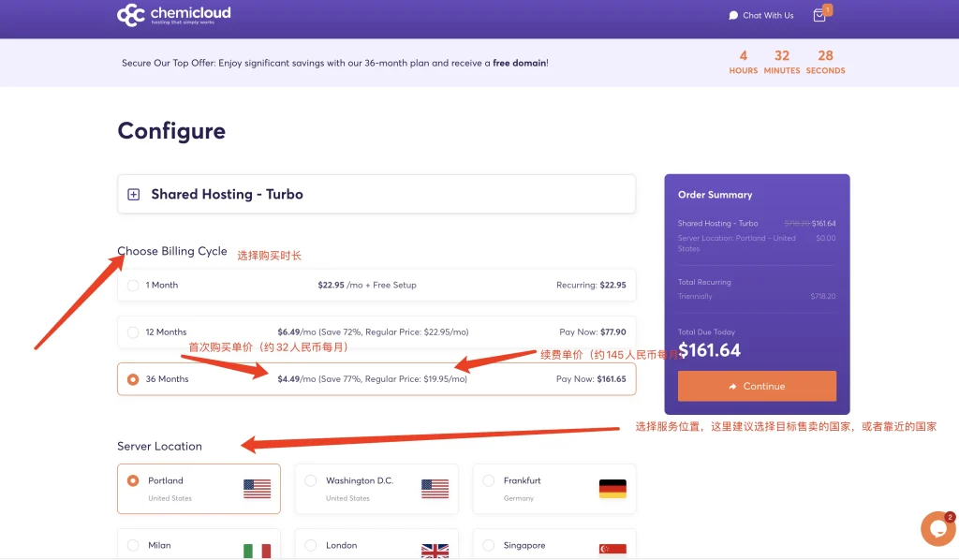
Task: Choose Milan server location radio
Action: pos(133,545)
